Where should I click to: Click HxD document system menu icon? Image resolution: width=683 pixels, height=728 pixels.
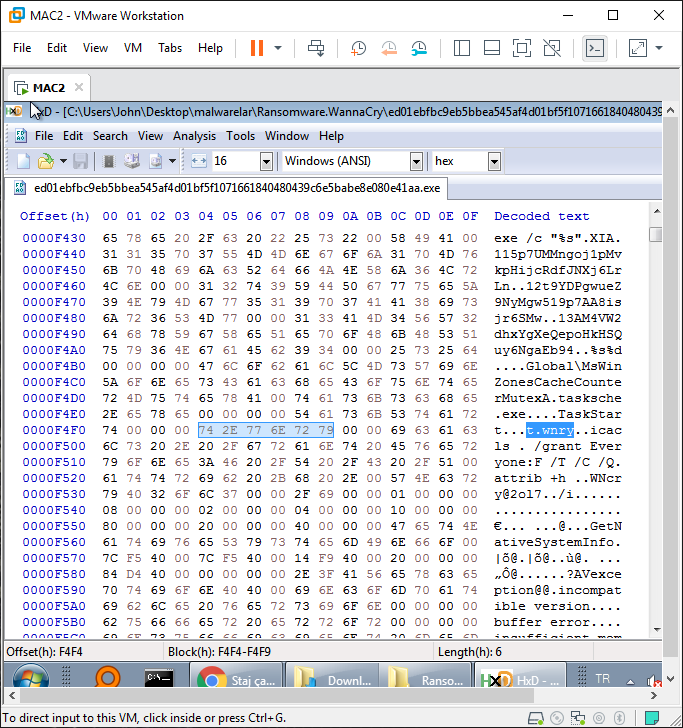point(20,136)
